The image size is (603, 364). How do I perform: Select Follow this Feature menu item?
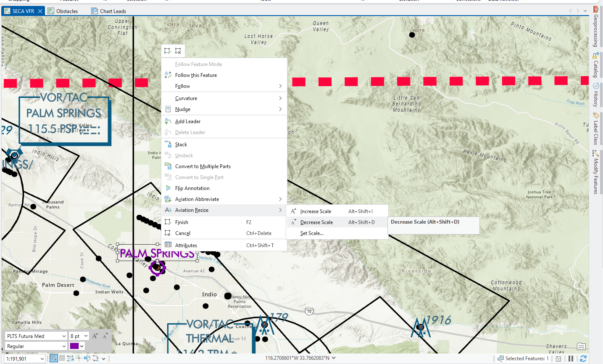[224, 75]
